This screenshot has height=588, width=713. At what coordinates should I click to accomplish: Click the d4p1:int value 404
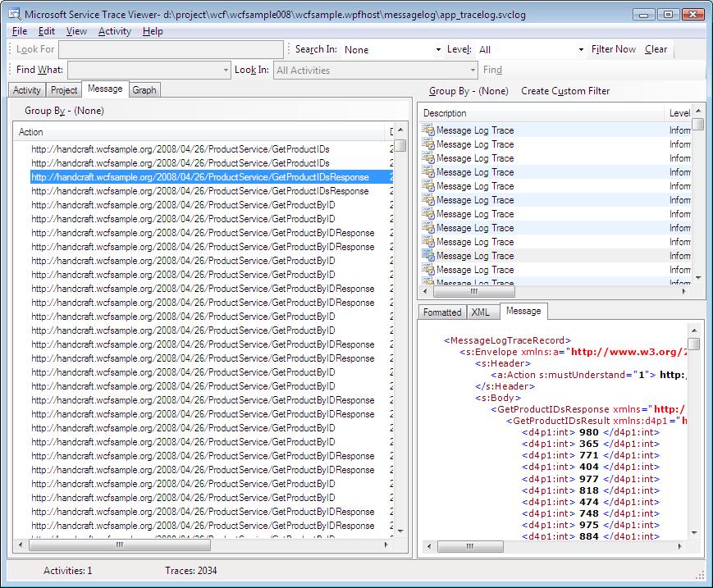coord(589,467)
